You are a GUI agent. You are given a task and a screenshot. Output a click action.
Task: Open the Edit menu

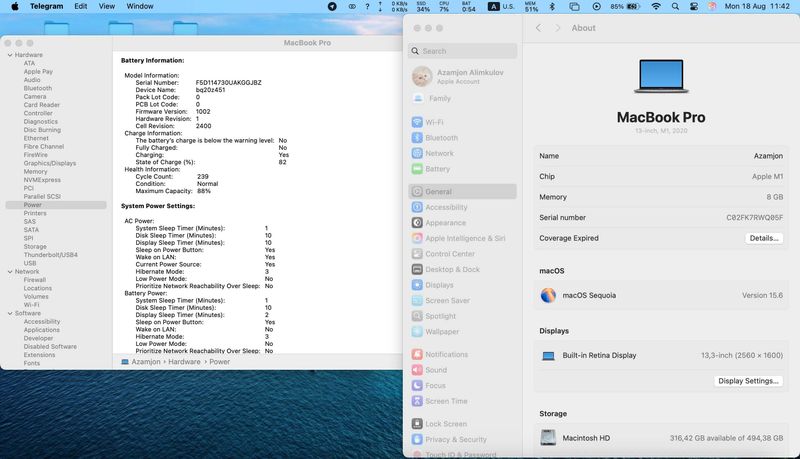[81, 6]
